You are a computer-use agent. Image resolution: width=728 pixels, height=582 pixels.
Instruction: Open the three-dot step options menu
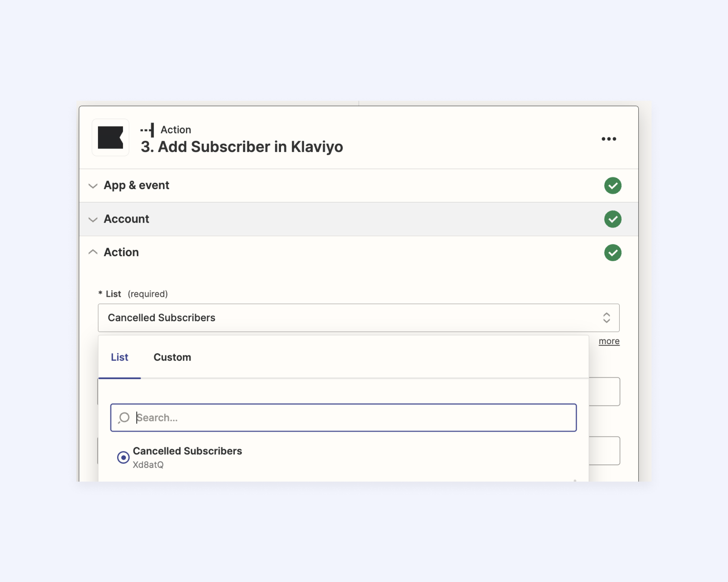point(609,139)
